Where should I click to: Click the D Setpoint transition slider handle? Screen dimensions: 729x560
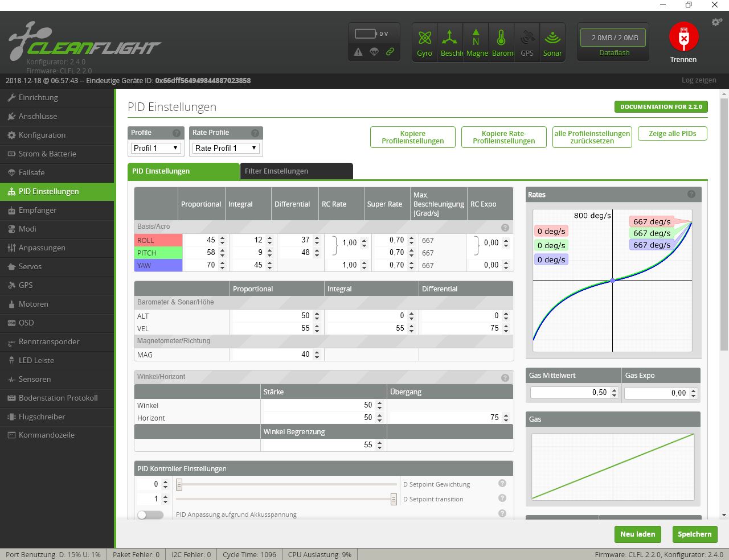[x=394, y=499]
